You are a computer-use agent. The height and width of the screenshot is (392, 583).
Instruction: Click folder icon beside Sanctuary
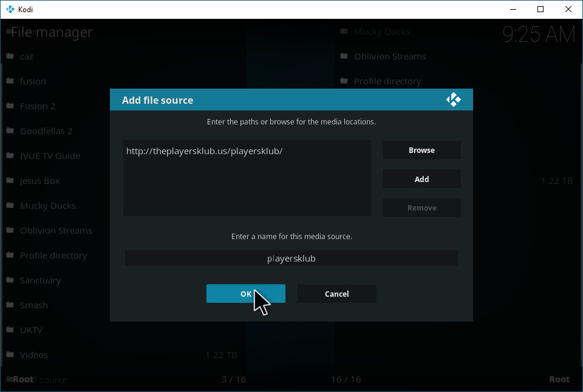point(10,280)
